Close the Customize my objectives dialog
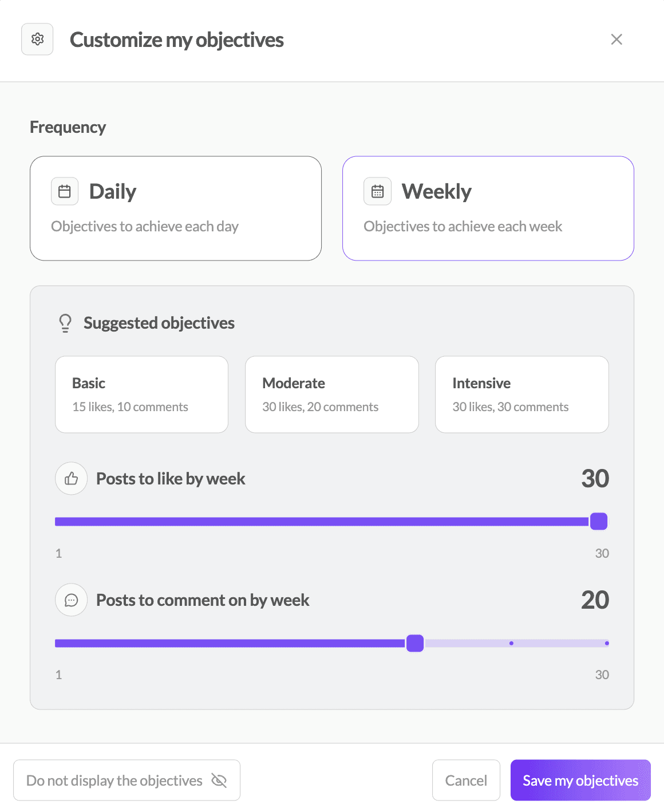 [x=616, y=40]
